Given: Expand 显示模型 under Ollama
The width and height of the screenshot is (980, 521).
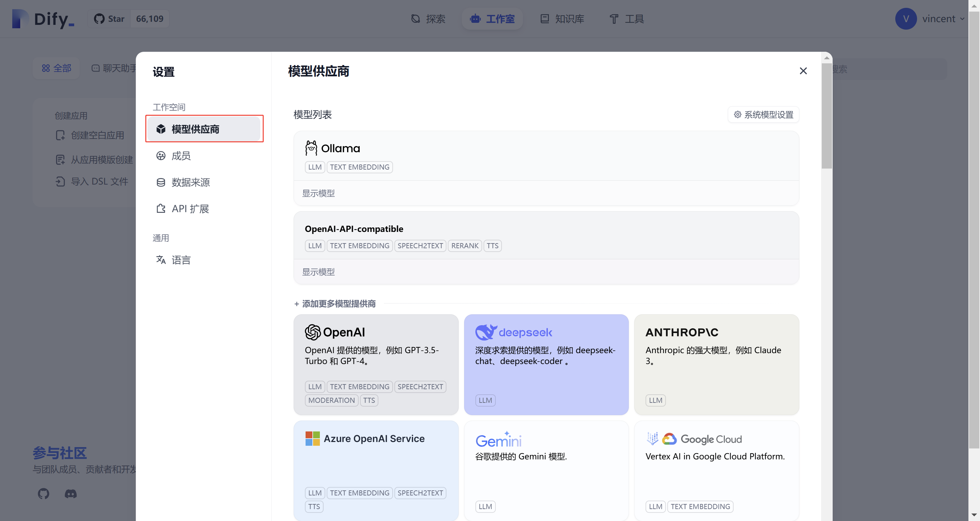Looking at the screenshot, I should [x=318, y=193].
